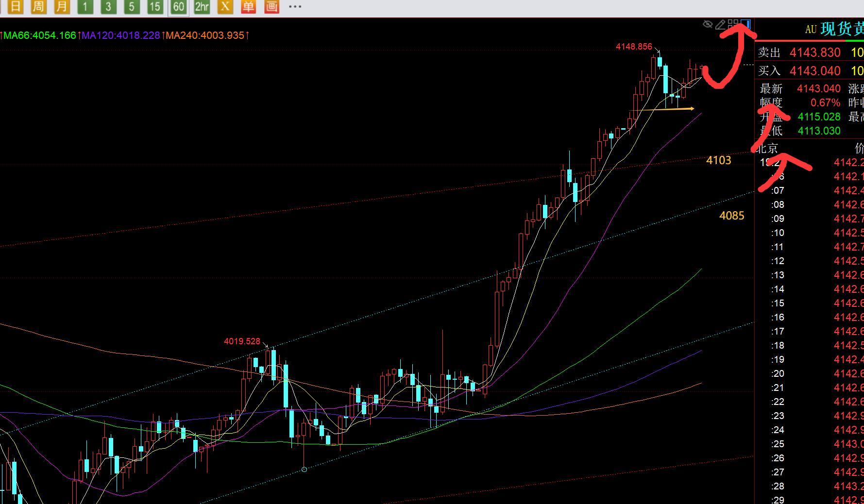Open the three-dots more options menu
This screenshot has width=864, height=504.
295,6
